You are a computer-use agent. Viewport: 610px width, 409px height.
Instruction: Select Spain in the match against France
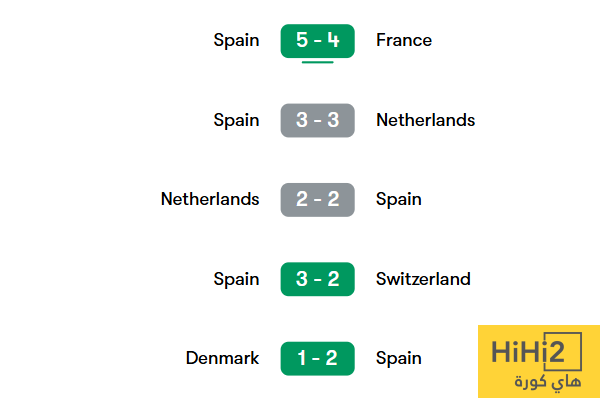point(236,41)
